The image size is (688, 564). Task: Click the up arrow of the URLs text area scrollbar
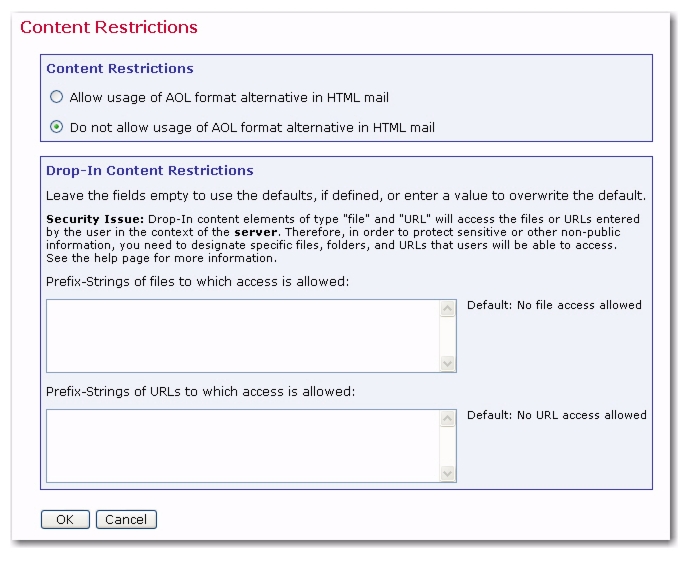[x=448, y=419]
